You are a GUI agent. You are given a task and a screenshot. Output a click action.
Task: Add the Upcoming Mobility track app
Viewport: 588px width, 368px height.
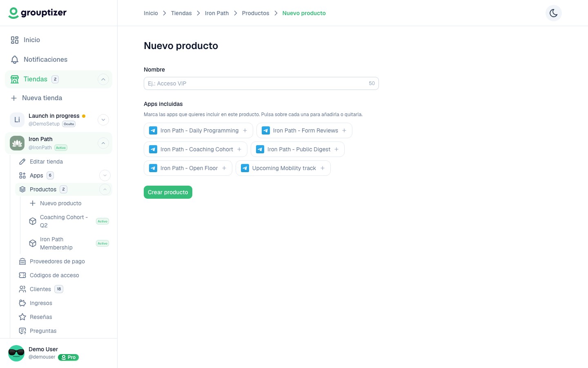pos(283,168)
